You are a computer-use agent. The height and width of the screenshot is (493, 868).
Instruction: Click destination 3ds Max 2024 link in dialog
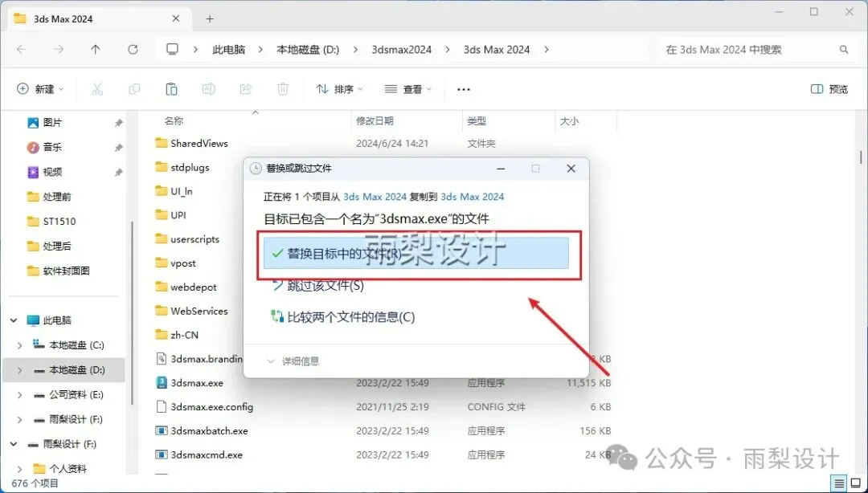pos(473,197)
